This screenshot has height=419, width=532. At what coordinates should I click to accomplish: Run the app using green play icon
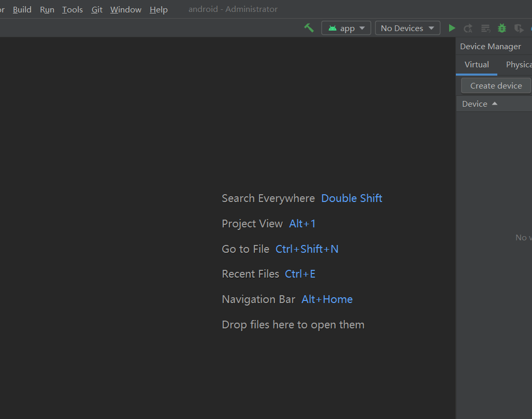451,28
